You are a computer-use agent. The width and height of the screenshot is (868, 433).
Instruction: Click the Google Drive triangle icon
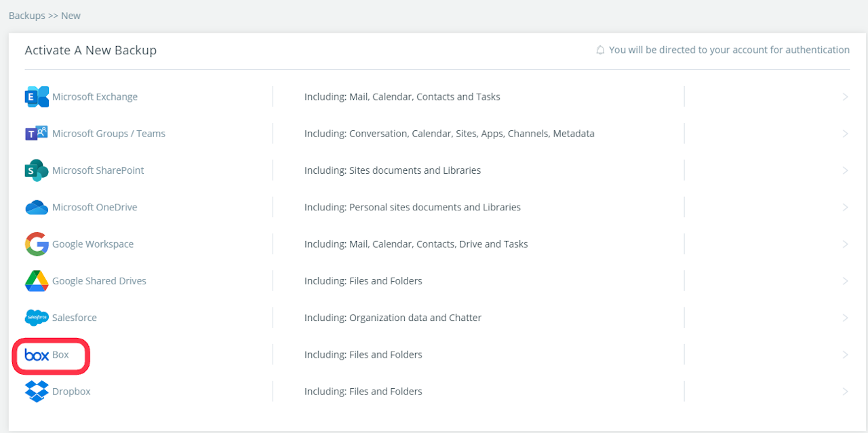tap(37, 281)
